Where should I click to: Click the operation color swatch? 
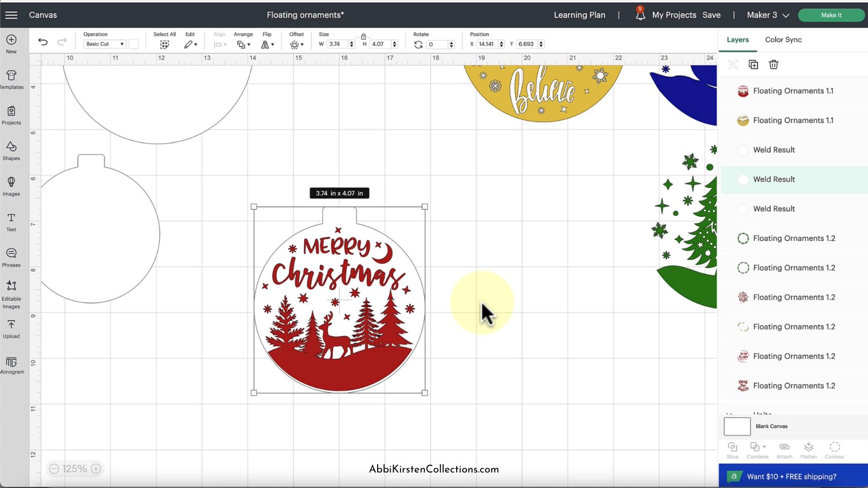[x=134, y=44]
